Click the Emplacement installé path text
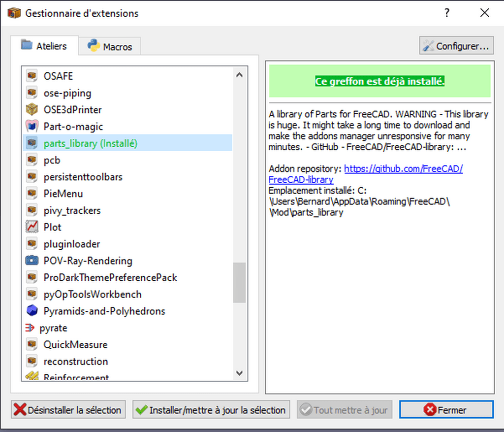Viewport: 504px width, 432px height. 359,201
